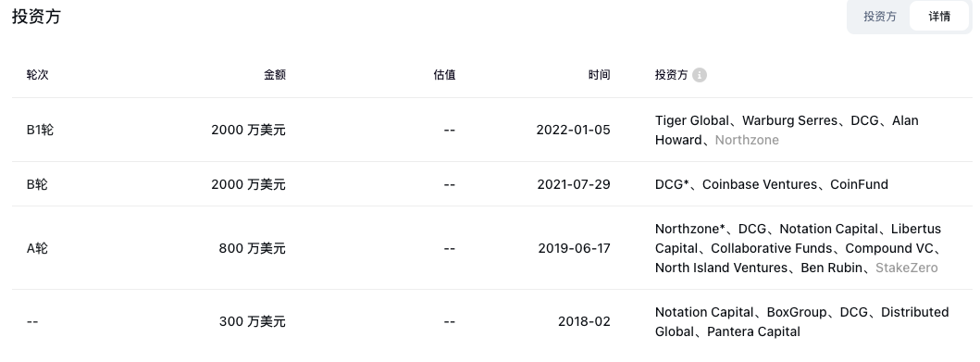This screenshot has width=980, height=362.
Task: Switch to the 投资方 tab
Action: (879, 17)
